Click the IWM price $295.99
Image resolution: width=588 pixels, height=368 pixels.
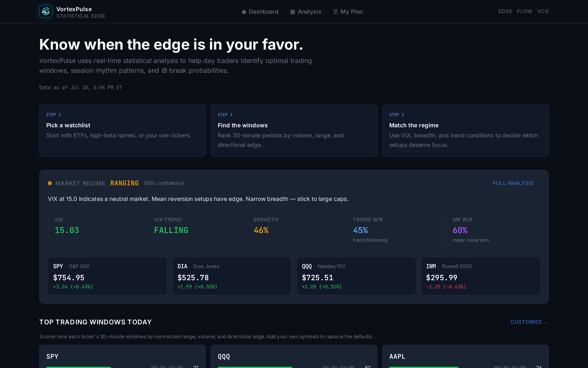tap(442, 278)
